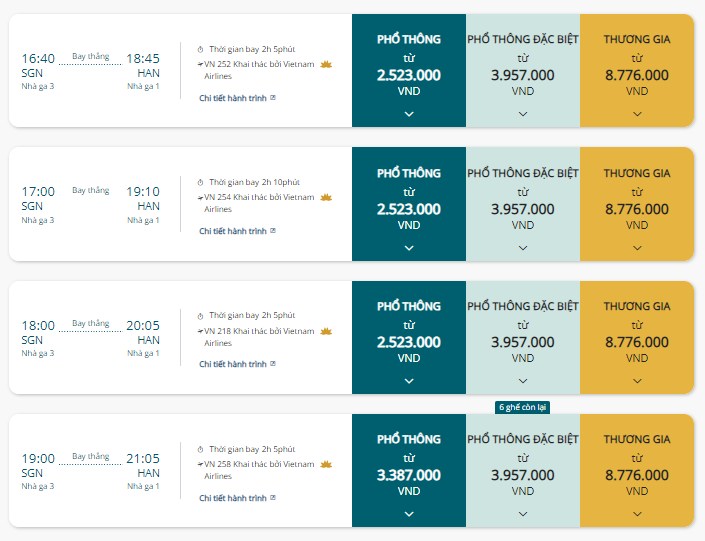Click the clock icon beside flight time 2h 10phút

click(x=201, y=183)
